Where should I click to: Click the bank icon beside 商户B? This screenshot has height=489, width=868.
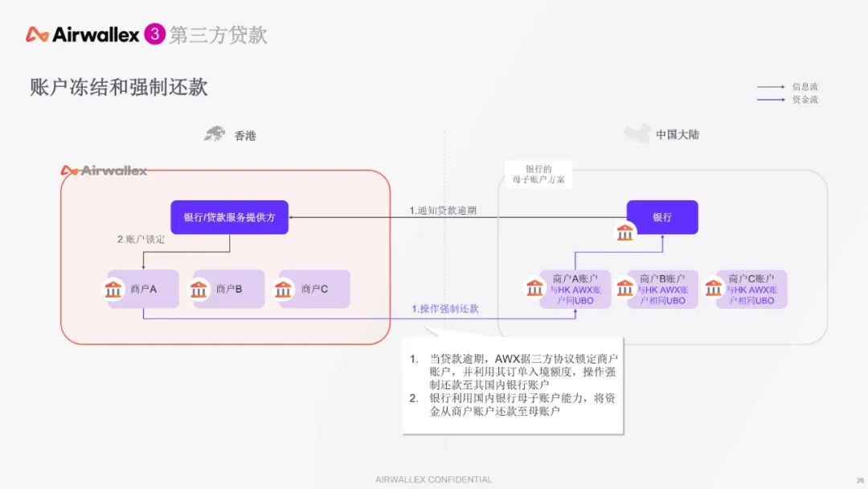[199, 289]
